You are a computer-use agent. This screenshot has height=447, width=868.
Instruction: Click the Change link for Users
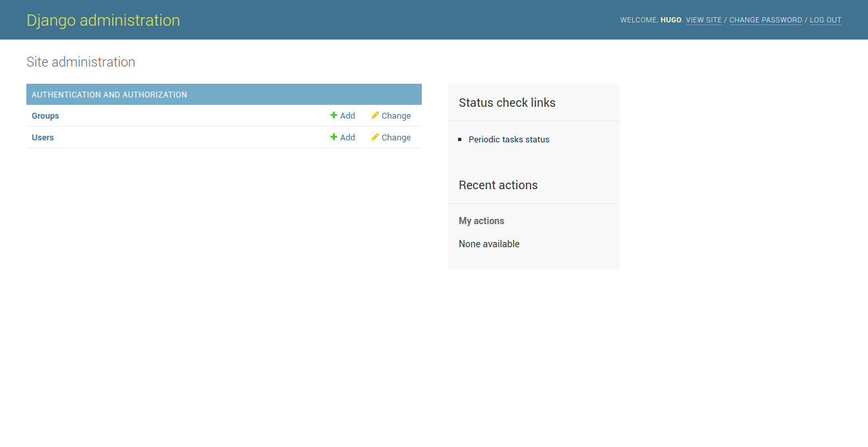(x=395, y=137)
